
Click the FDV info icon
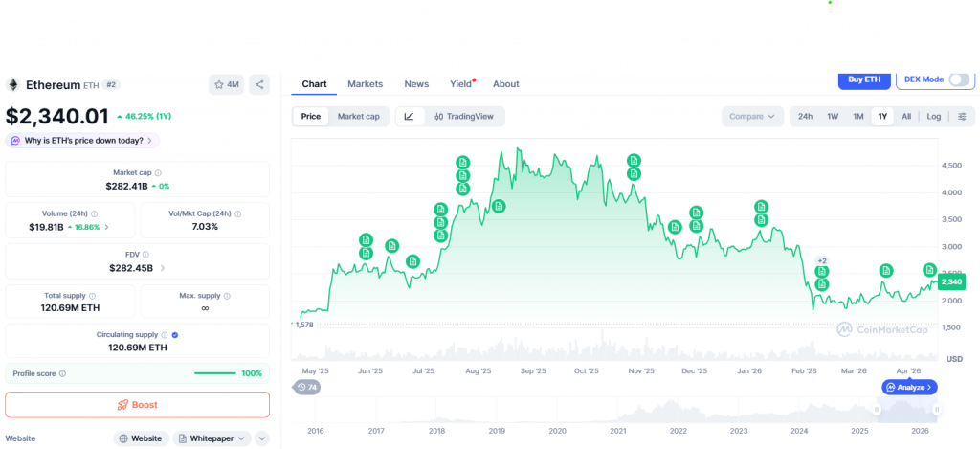tap(145, 255)
